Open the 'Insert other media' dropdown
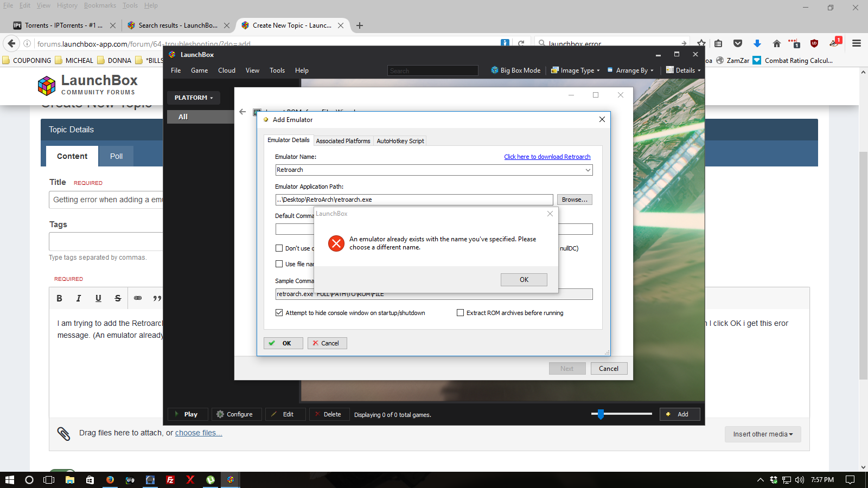This screenshot has height=488, width=868. click(x=763, y=434)
